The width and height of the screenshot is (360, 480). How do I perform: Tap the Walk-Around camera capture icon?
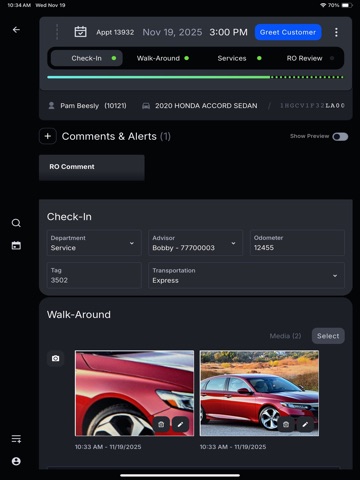coord(56,358)
